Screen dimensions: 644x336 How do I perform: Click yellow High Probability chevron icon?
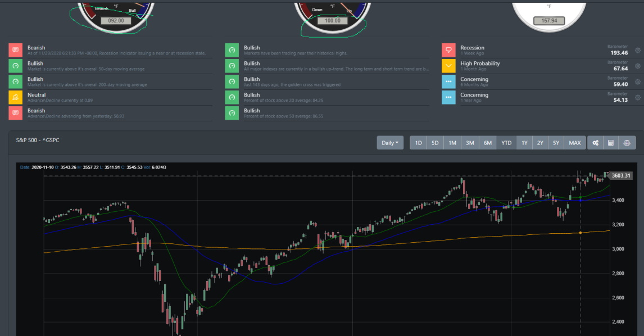[448, 66]
